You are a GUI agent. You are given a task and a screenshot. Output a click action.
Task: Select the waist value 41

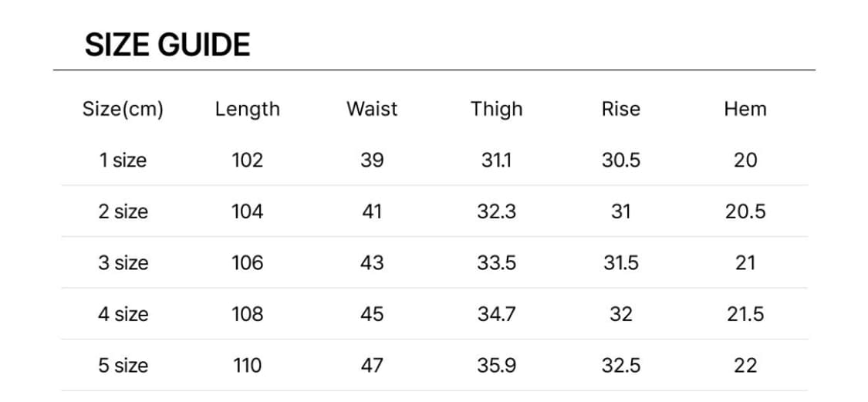[372, 211]
